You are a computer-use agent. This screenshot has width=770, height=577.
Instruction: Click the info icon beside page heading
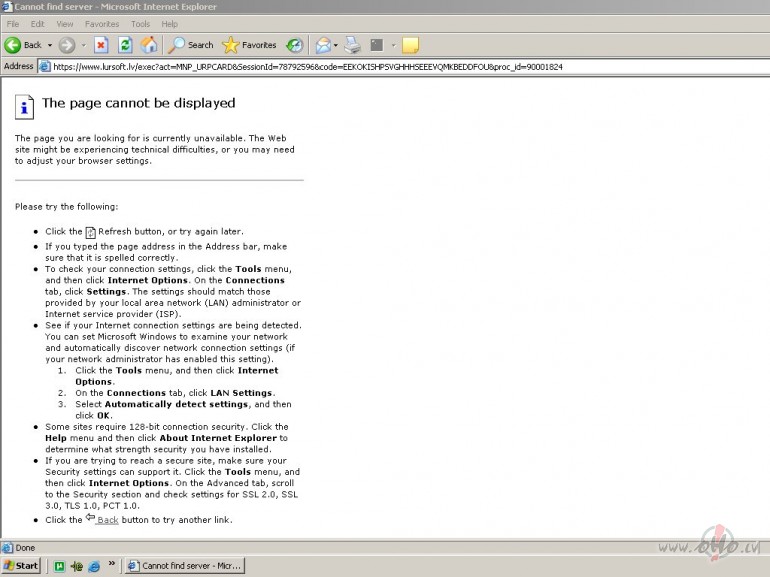click(x=24, y=107)
